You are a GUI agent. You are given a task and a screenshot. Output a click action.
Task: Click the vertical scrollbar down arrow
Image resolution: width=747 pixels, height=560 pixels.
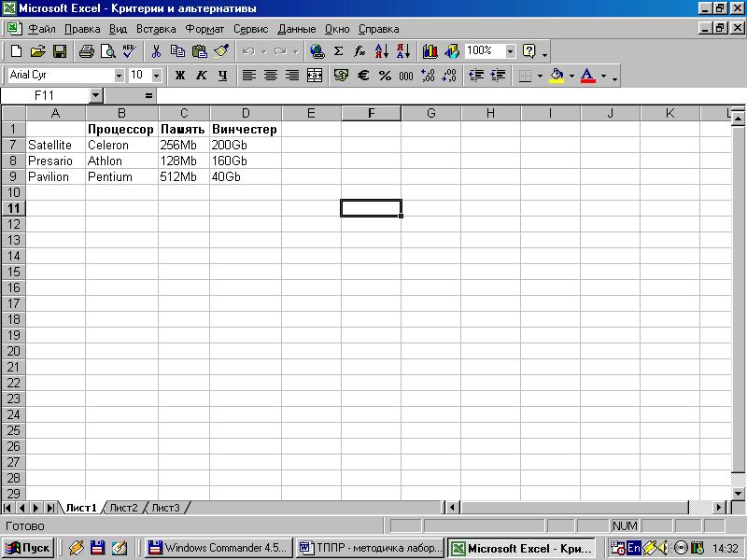738,494
